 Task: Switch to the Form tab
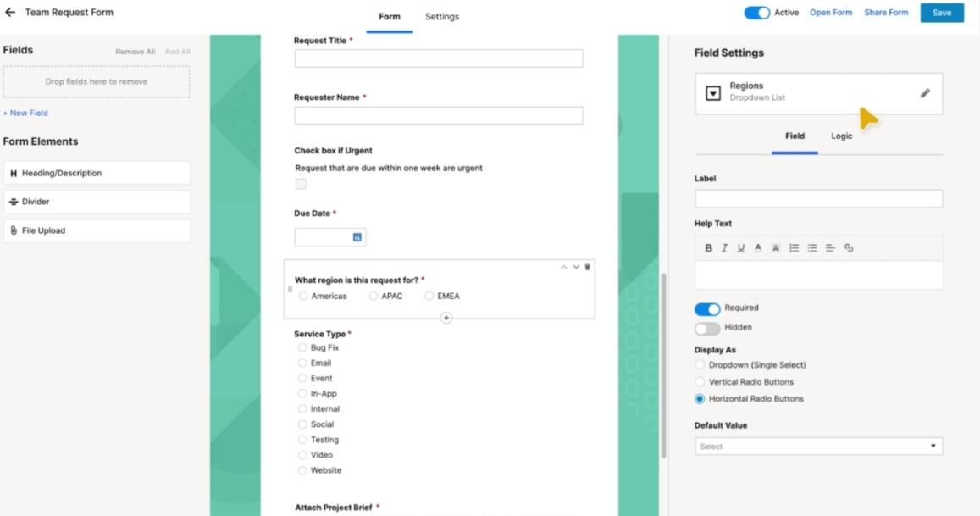click(390, 17)
